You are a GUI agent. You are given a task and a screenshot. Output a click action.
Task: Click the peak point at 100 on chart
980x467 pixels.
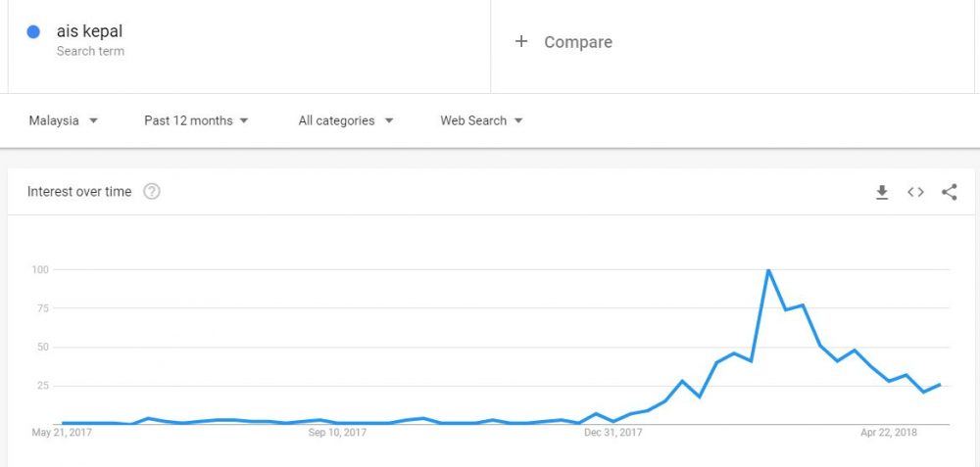(x=768, y=269)
